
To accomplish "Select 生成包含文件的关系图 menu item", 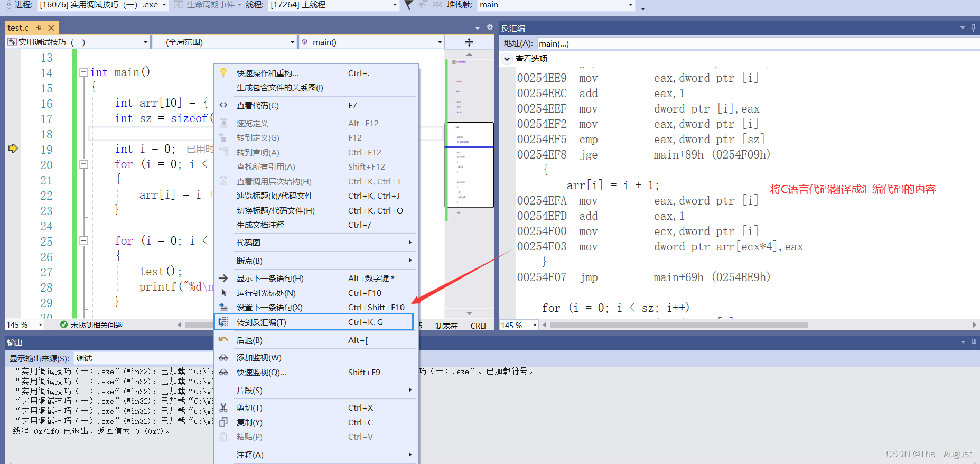I will pos(316,88).
